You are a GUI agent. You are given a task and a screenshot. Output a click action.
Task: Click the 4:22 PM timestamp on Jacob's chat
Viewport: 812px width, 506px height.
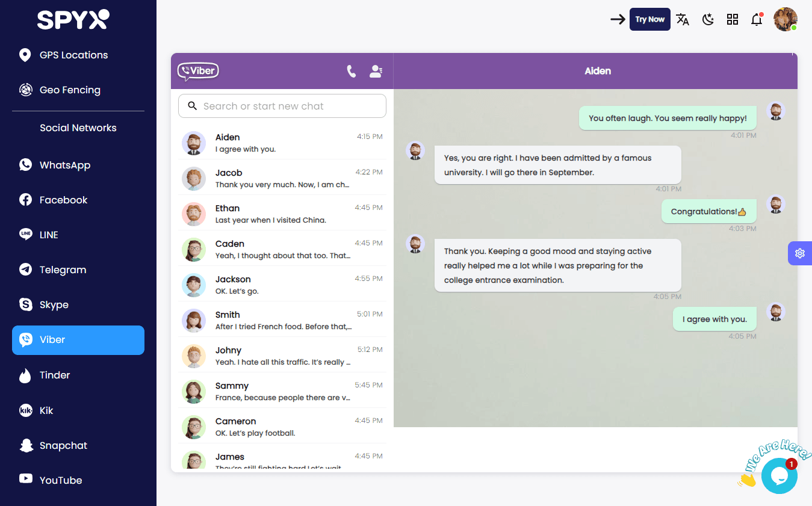tap(369, 172)
